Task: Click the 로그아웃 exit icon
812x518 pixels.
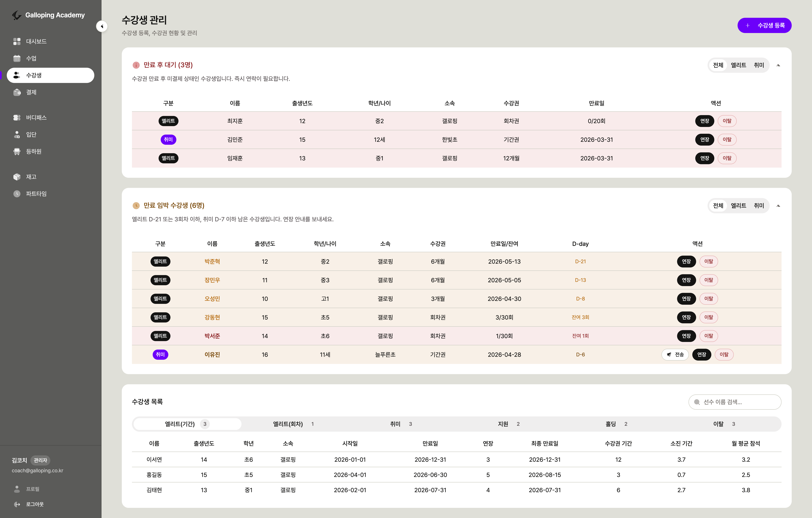Action: [17, 504]
